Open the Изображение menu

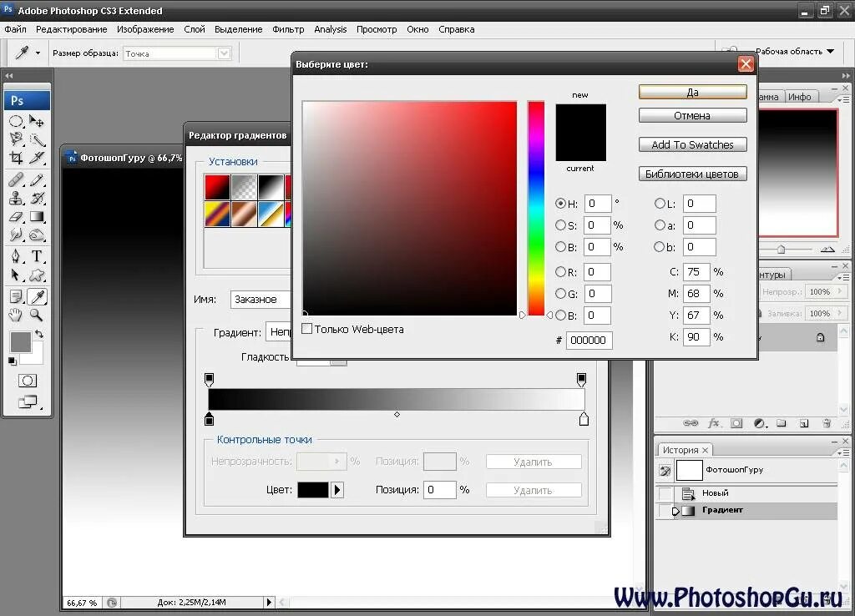click(145, 29)
